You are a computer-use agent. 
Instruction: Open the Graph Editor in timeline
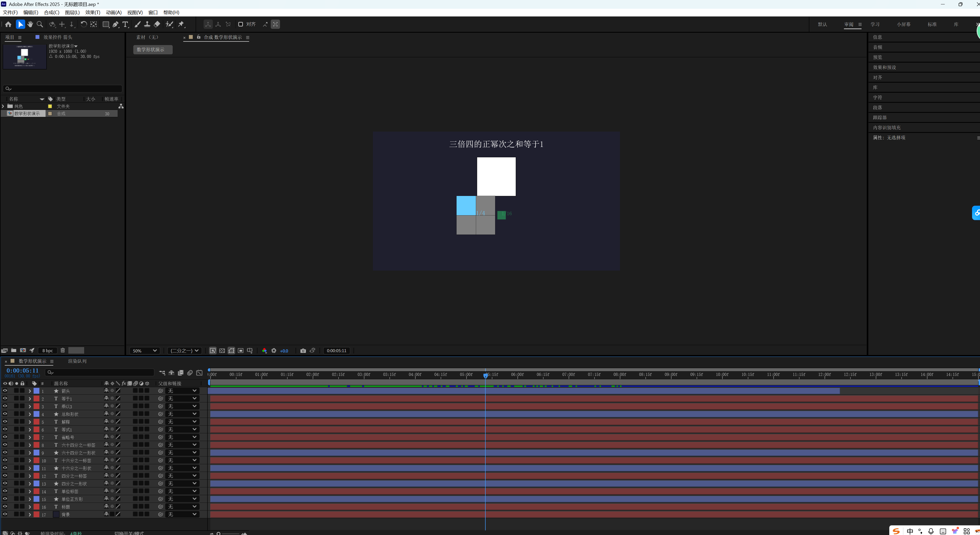click(x=199, y=373)
